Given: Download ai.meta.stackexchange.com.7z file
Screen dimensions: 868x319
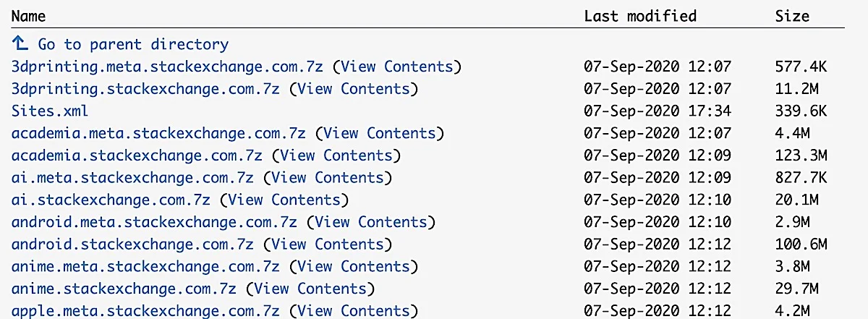Looking at the screenshot, I should coord(133,178).
